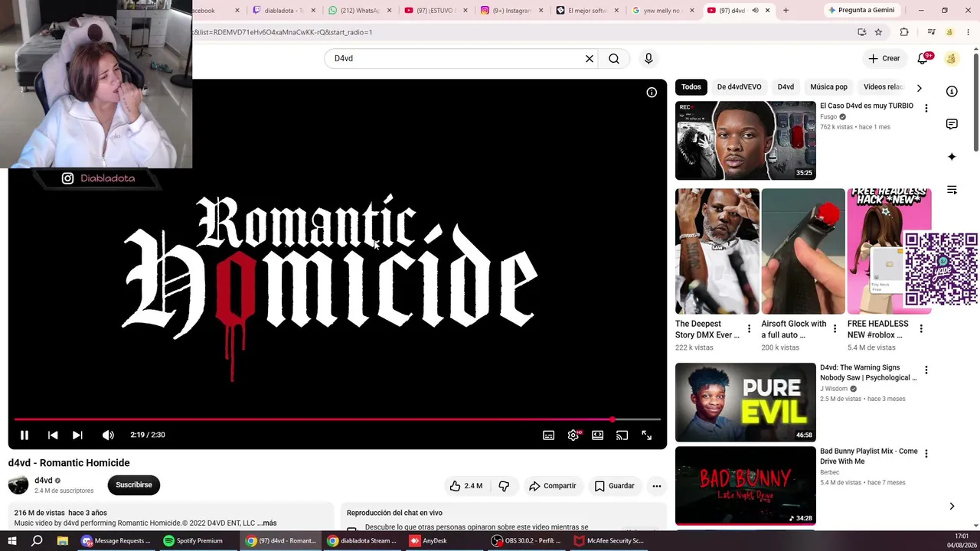Show more filter chips with the arrow
Screen dimensions: 980x551
pyautogui.click(x=920, y=87)
